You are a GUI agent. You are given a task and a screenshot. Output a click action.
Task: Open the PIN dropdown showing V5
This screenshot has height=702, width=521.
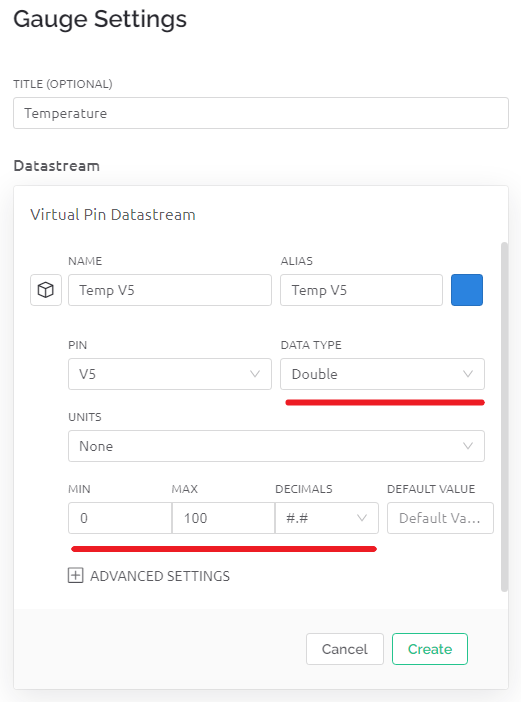(170, 374)
